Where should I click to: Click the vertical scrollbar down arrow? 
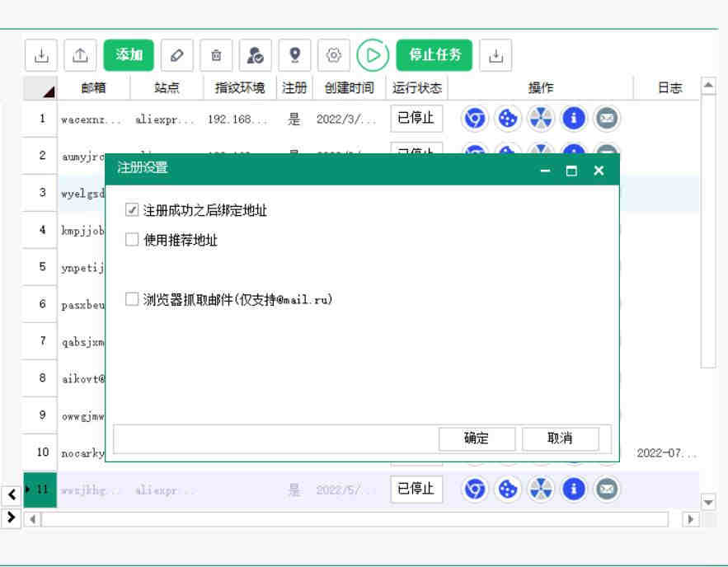pyautogui.click(x=708, y=502)
